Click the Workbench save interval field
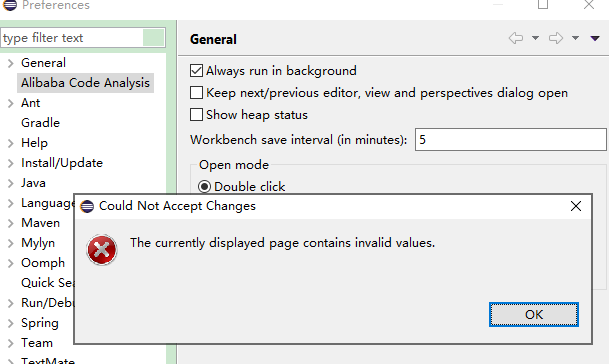 (510, 139)
